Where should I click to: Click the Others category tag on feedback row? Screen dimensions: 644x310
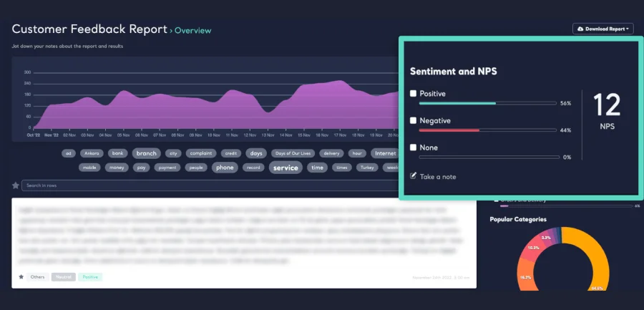click(37, 277)
